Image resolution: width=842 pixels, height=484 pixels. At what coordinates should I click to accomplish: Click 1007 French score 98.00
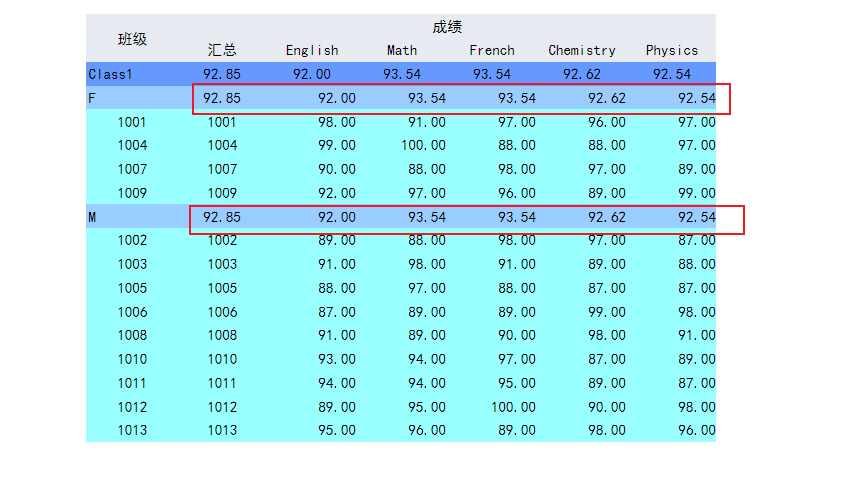coord(517,169)
